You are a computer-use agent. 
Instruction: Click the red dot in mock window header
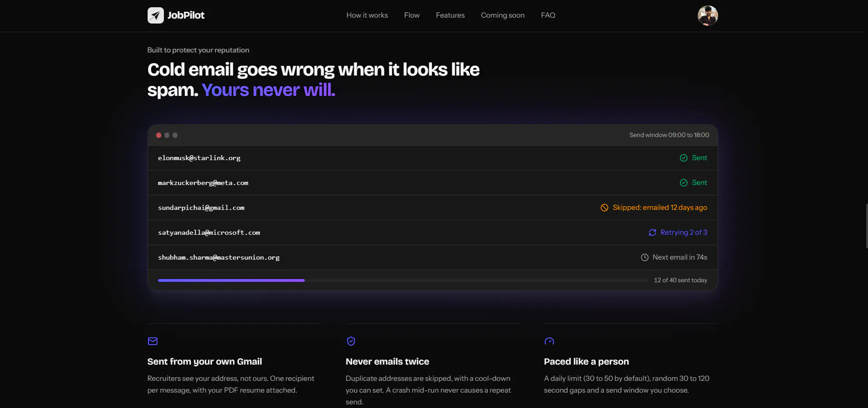click(x=158, y=135)
